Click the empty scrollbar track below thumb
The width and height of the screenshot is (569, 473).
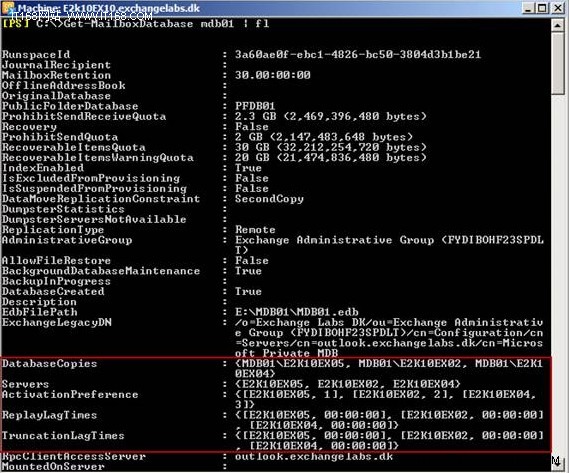click(557, 274)
